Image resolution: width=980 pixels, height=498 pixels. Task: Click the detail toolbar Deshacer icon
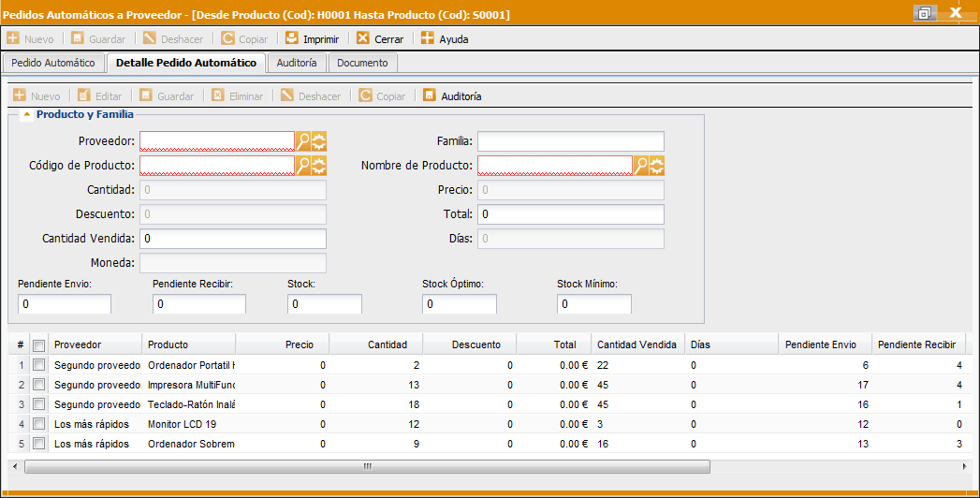coord(286,95)
